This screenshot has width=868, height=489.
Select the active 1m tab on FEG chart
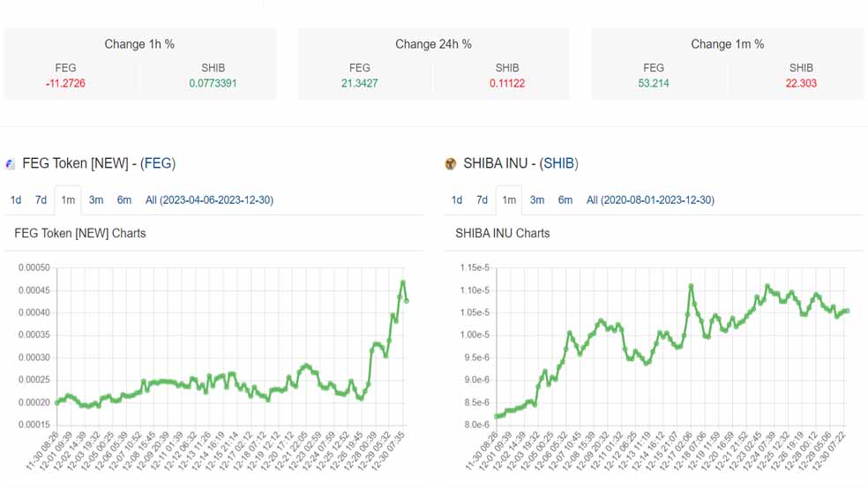coord(68,200)
